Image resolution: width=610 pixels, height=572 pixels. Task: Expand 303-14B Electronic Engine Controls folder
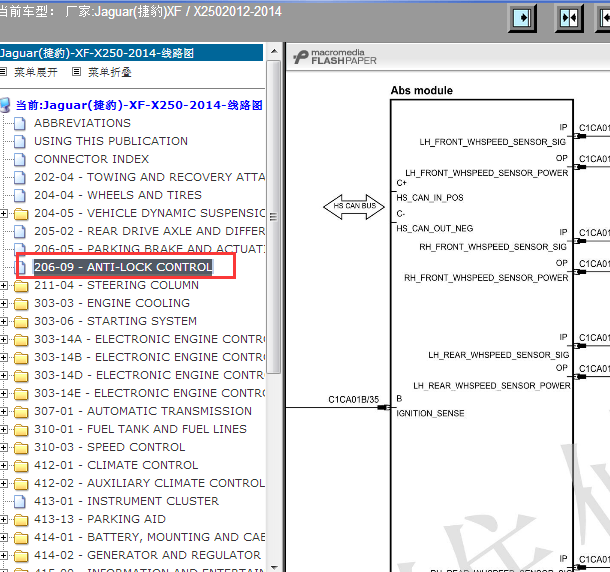click(4, 357)
